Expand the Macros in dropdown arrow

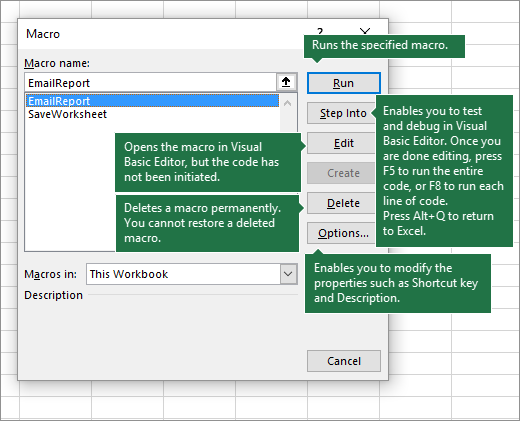pos(288,274)
